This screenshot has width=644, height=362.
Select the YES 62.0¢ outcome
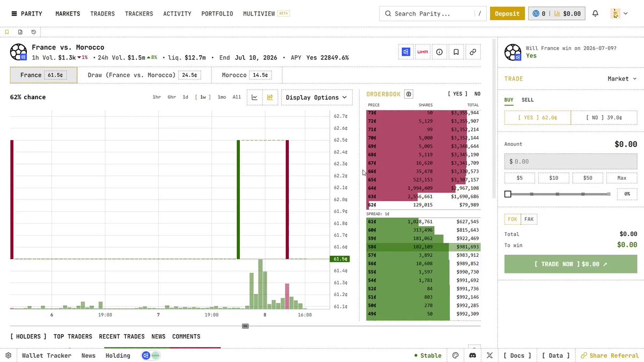pyautogui.click(x=537, y=117)
